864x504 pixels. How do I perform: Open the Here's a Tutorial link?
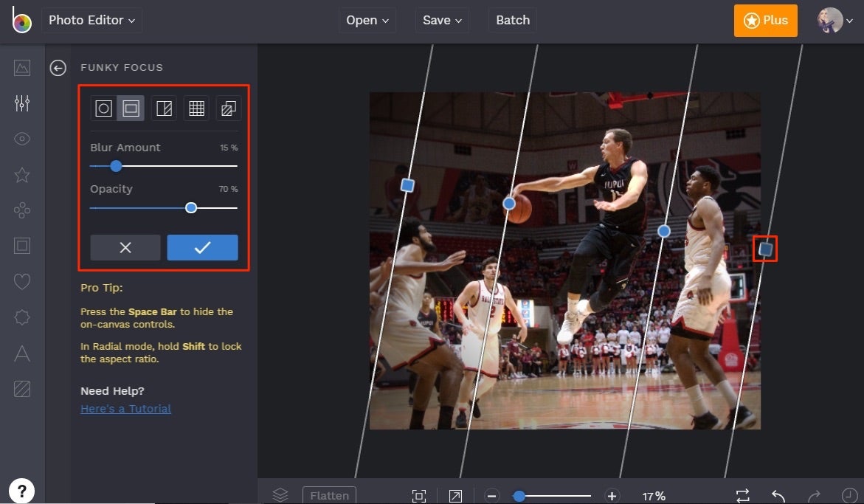pos(125,409)
